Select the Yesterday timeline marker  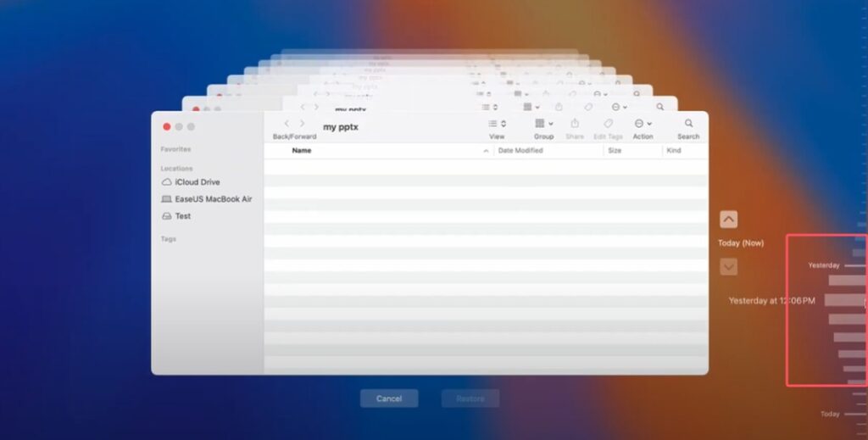coord(824,265)
